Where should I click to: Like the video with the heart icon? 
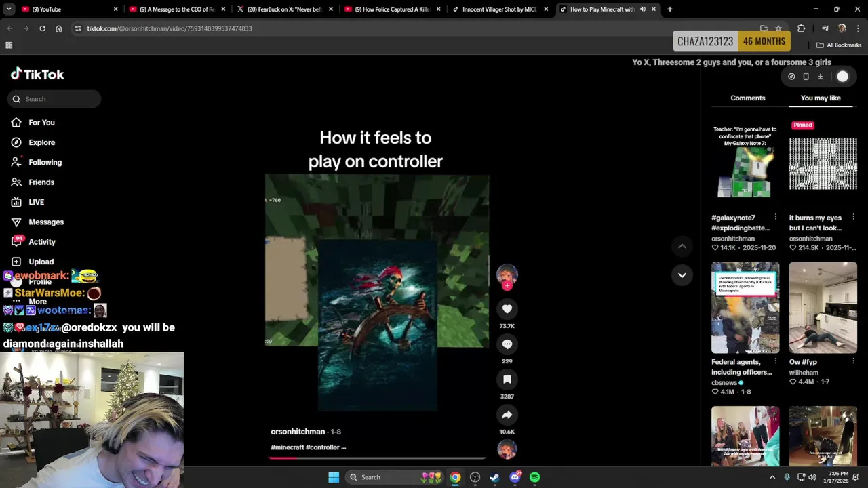(x=507, y=309)
